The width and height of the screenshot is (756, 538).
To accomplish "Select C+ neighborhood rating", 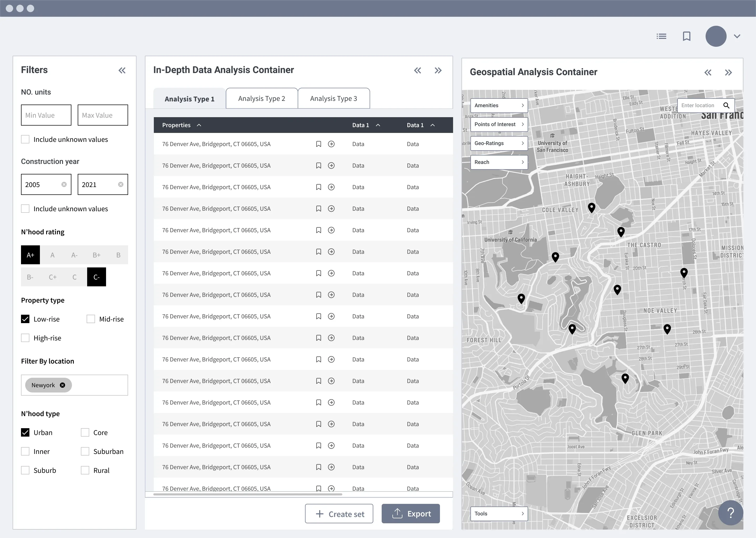I will click(x=52, y=277).
